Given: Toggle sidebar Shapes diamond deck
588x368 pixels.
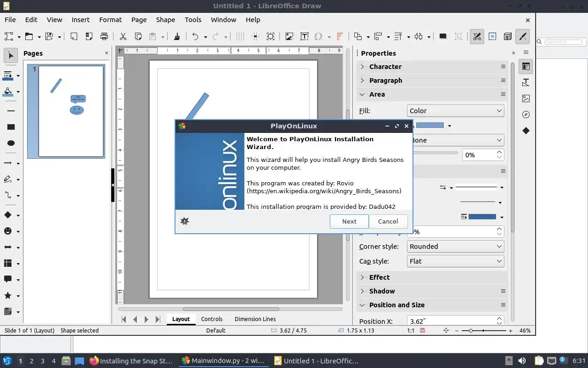Looking at the screenshot, I should pyautogui.click(x=526, y=131).
